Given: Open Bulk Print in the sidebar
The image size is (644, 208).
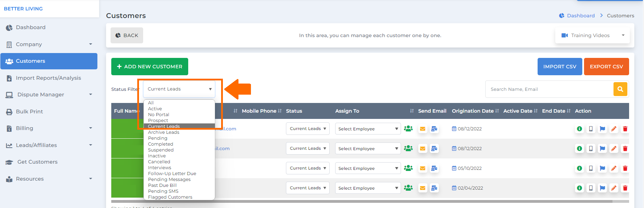Looking at the screenshot, I should point(49,112).
